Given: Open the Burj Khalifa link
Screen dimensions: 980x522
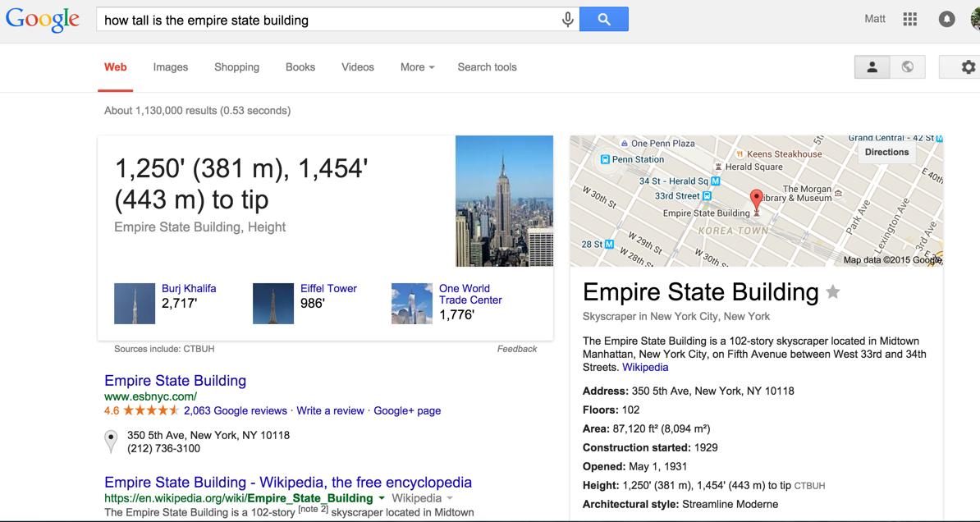Looking at the screenshot, I should coord(189,288).
